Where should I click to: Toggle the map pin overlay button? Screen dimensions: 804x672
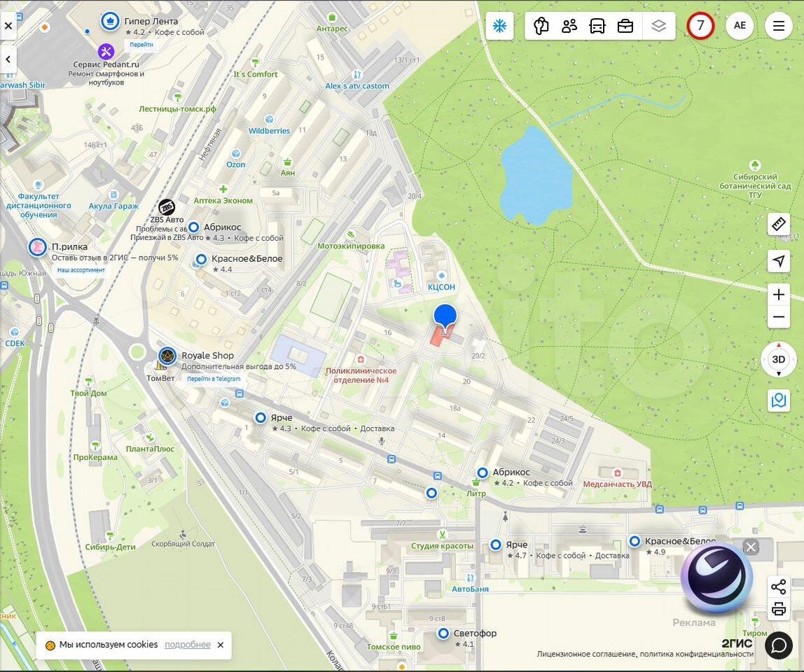[778, 400]
